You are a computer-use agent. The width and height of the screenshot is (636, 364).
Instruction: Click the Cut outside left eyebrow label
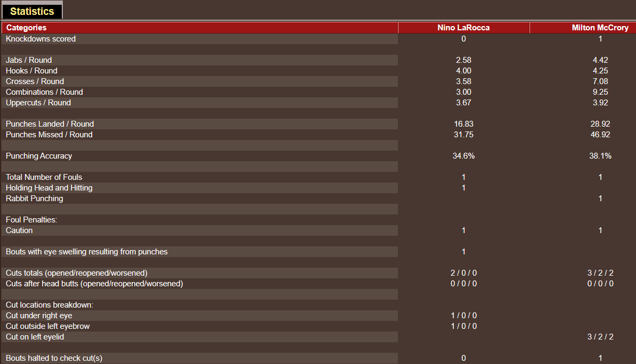pyautogui.click(x=47, y=326)
